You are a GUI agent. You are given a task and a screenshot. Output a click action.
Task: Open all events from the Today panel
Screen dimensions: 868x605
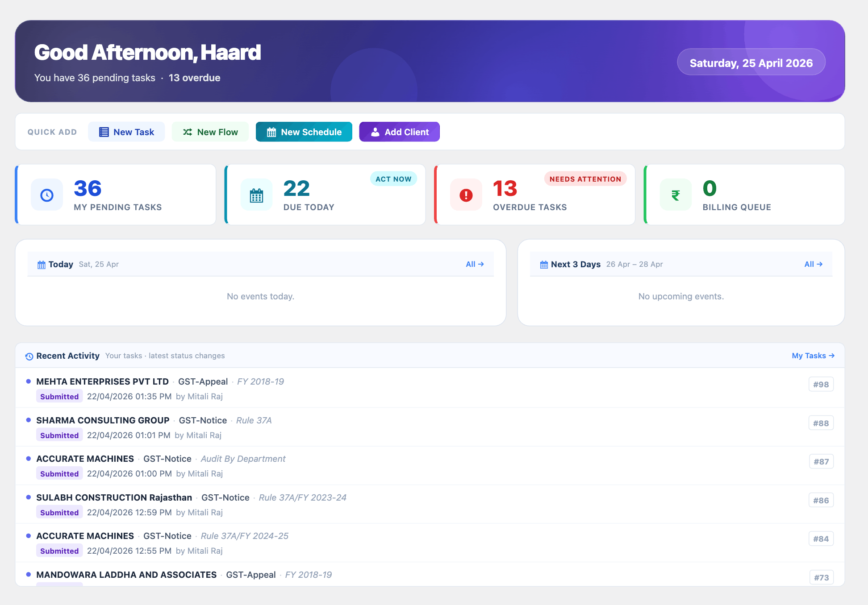point(475,264)
